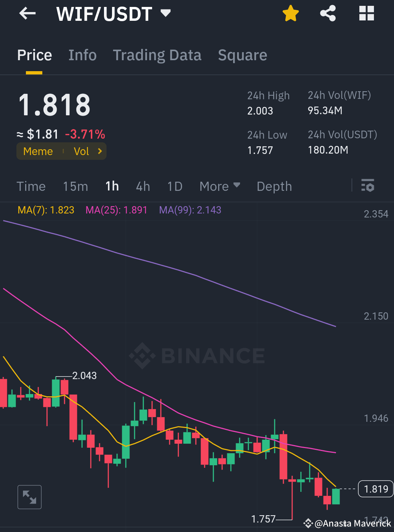
Task: Open Vol details via the chevron
Action: point(99,151)
